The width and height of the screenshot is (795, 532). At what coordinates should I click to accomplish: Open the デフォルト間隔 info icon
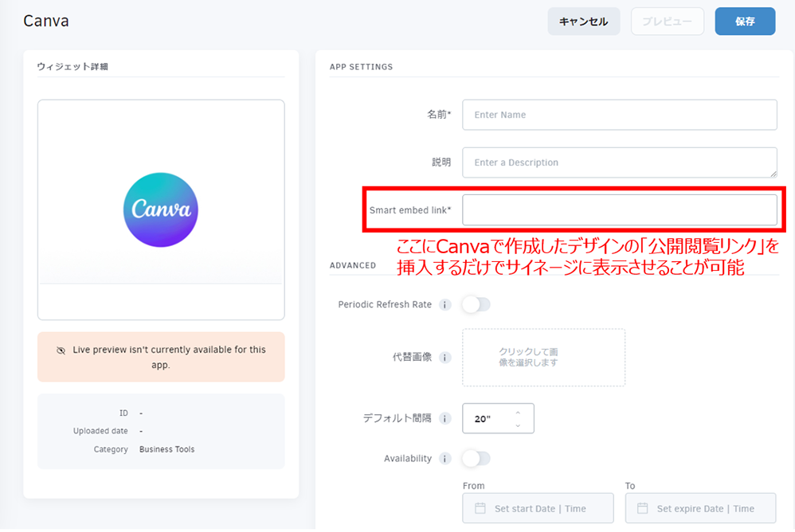point(444,418)
